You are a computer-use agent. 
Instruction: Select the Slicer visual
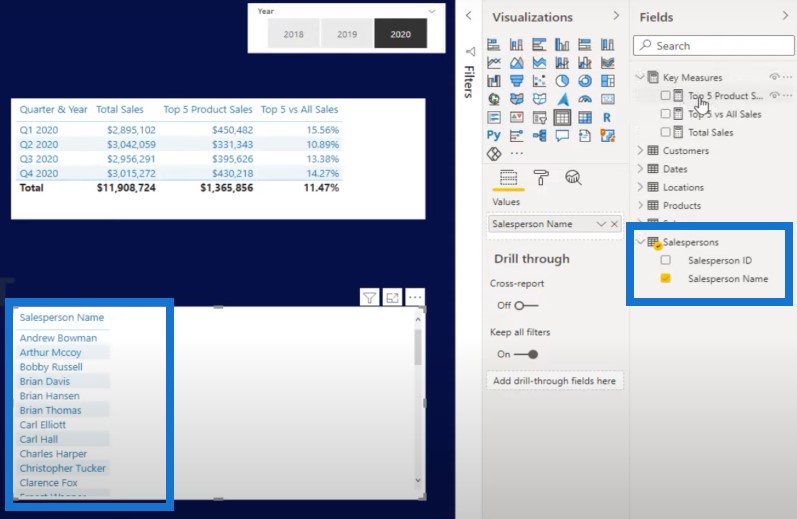pos(539,117)
